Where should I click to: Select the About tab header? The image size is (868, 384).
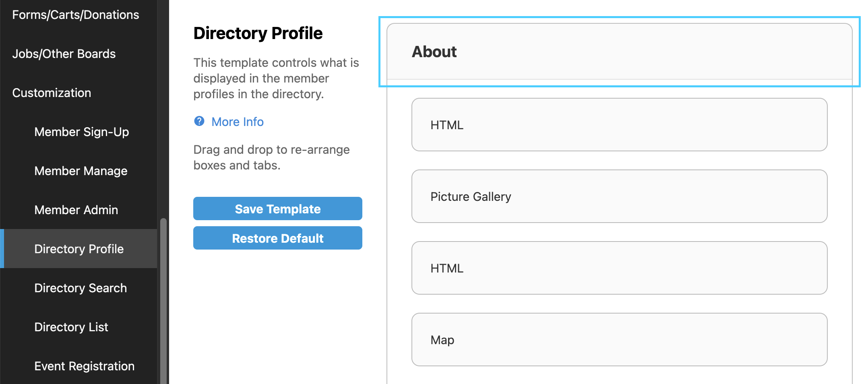click(434, 52)
